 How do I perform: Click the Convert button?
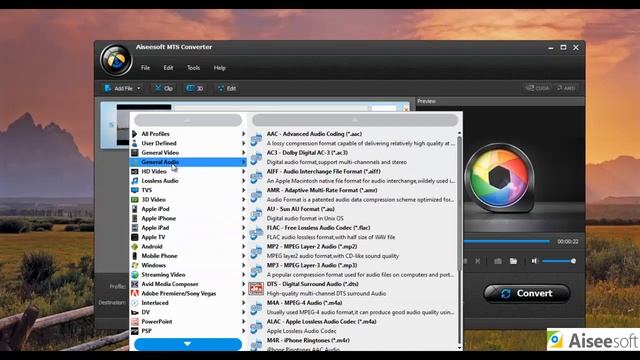[527, 293]
